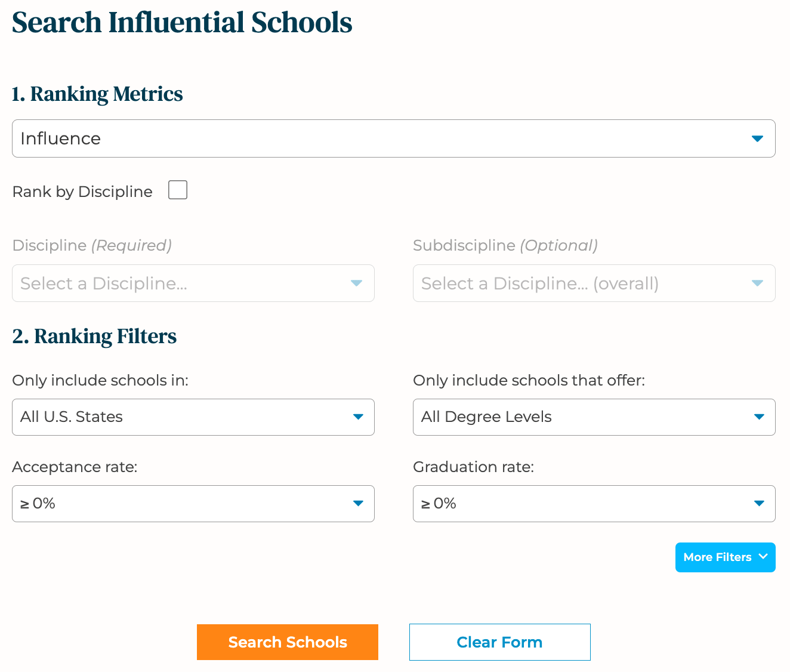Click the chevron on All Degree Levels selector
This screenshot has width=790, height=672.
coord(760,417)
